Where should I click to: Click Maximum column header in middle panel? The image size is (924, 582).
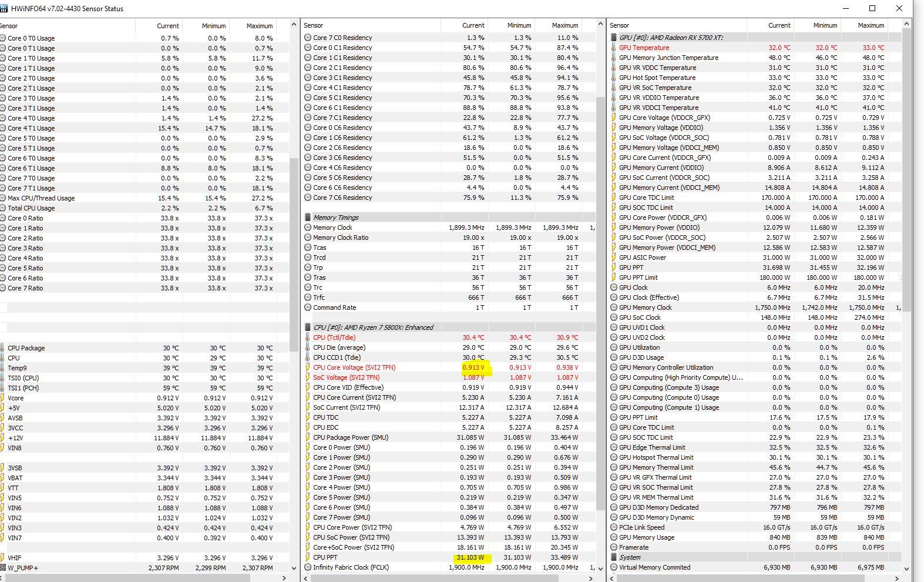click(x=558, y=25)
